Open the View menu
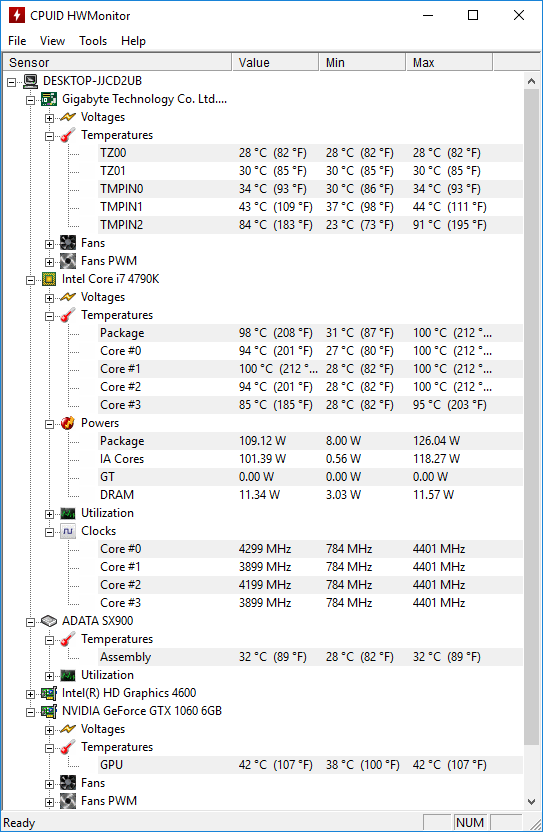This screenshot has width=543, height=832. [52, 41]
